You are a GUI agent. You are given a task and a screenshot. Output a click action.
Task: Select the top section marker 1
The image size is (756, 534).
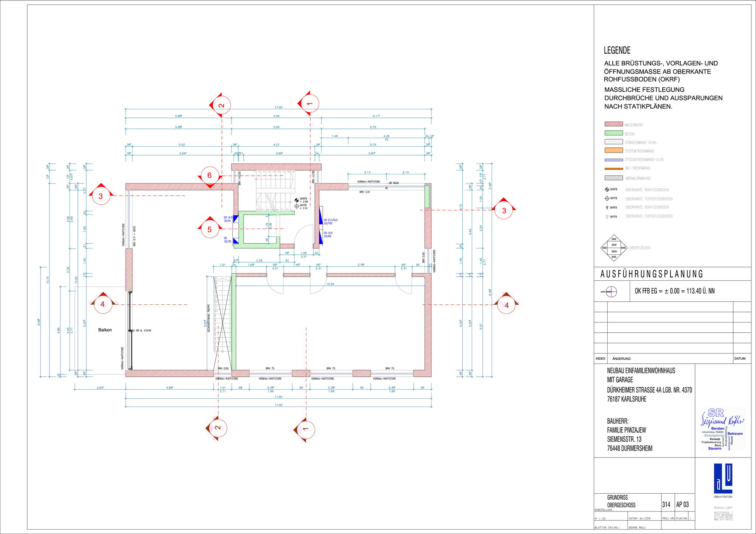[309, 103]
